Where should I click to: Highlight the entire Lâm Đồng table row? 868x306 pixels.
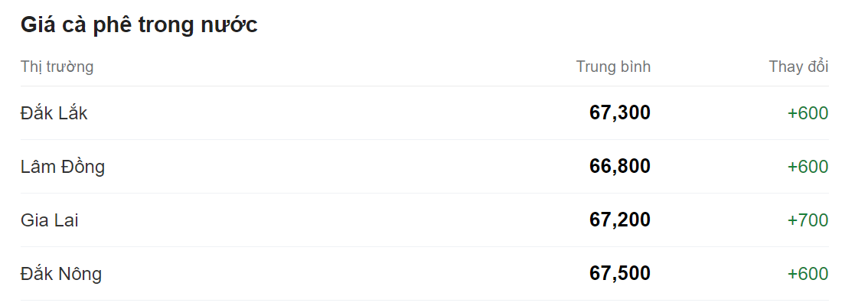pyautogui.click(x=344, y=167)
